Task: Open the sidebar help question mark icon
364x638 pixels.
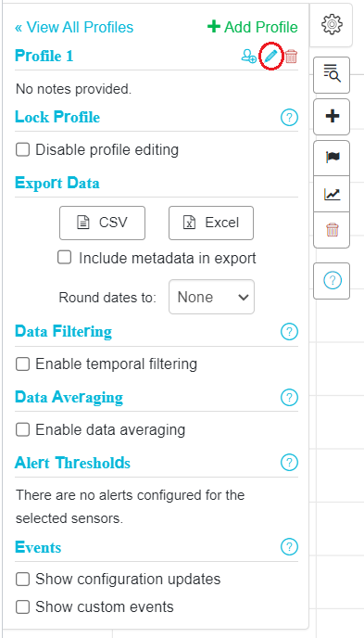Action: [x=332, y=281]
